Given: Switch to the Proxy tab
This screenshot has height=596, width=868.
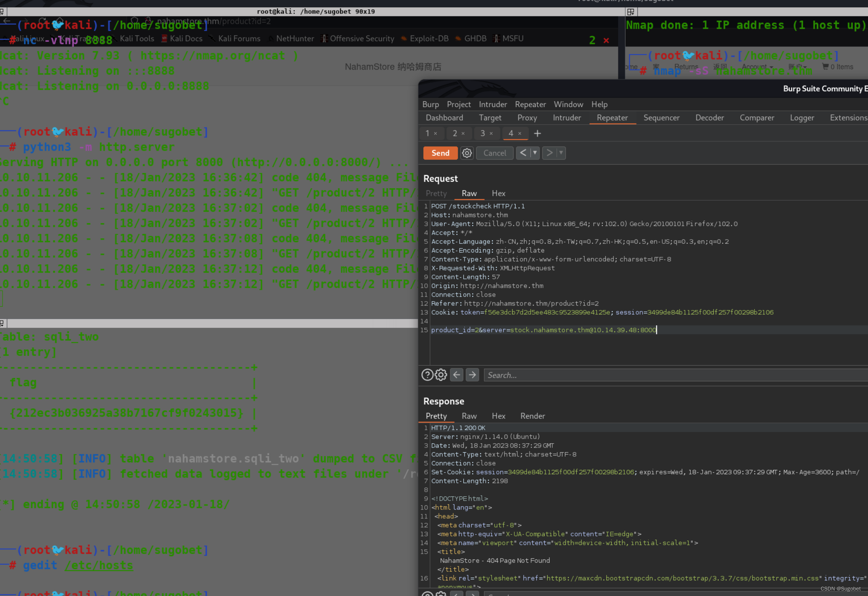Looking at the screenshot, I should point(527,118).
